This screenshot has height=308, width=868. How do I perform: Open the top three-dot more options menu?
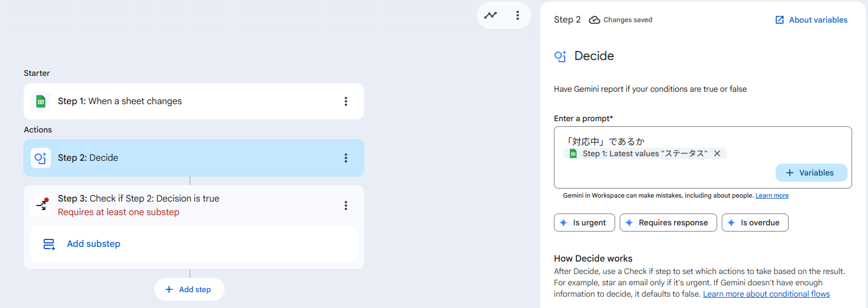(x=517, y=15)
